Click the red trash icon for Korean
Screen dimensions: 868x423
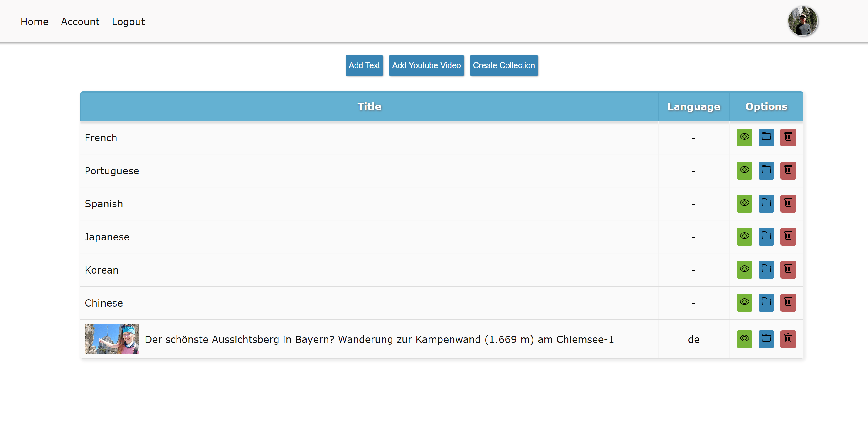[x=788, y=270]
